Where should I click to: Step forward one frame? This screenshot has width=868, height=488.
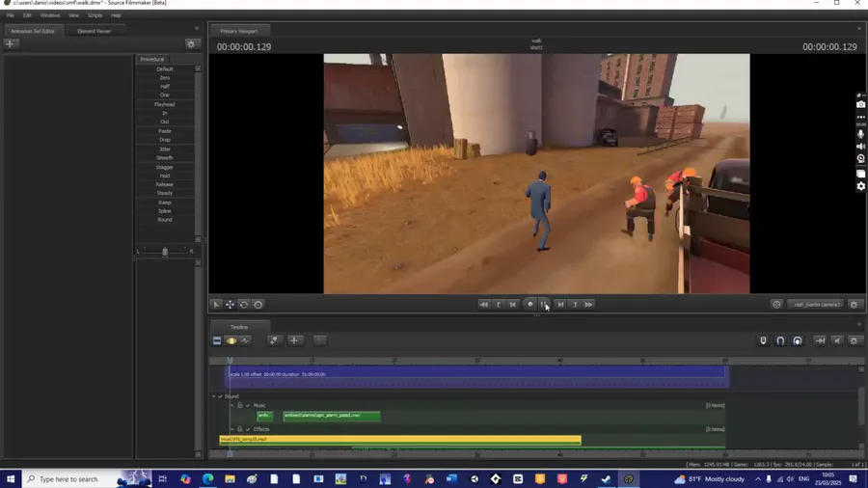560,305
